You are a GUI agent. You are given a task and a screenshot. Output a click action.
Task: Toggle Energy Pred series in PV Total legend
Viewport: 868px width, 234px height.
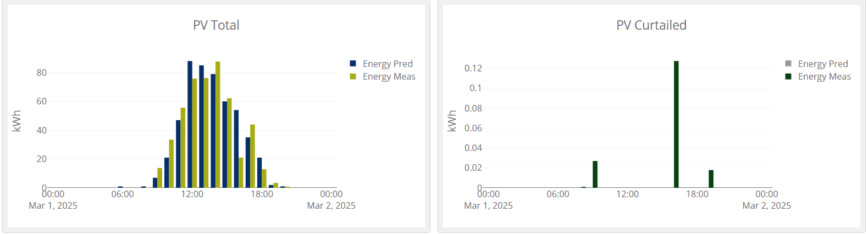[x=387, y=64]
